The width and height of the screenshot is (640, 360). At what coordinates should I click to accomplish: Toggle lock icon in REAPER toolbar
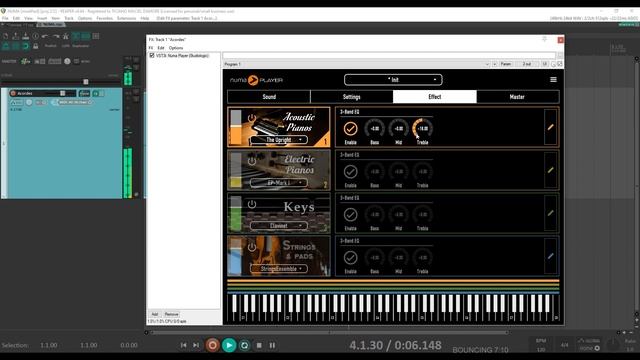(36, 46)
